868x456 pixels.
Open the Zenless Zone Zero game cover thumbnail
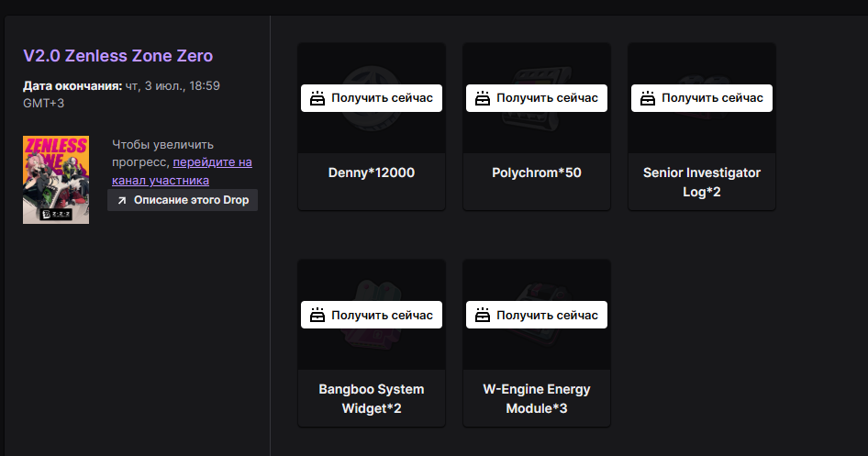(56, 180)
